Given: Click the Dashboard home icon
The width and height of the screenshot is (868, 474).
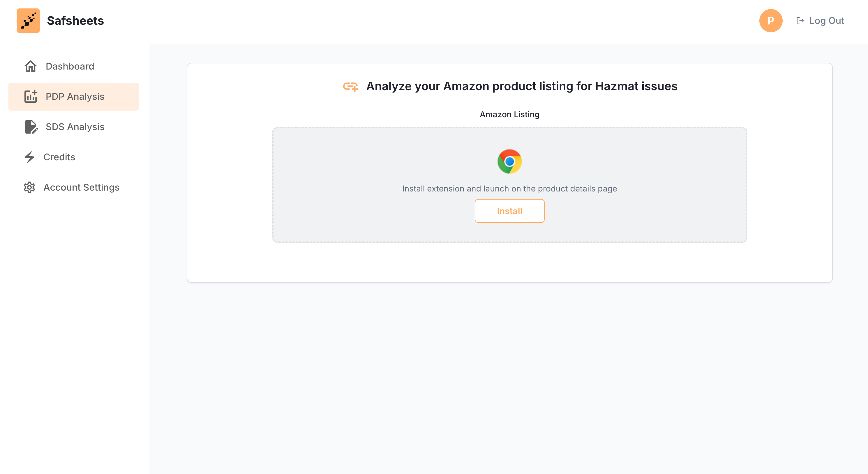Looking at the screenshot, I should coord(30,66).
